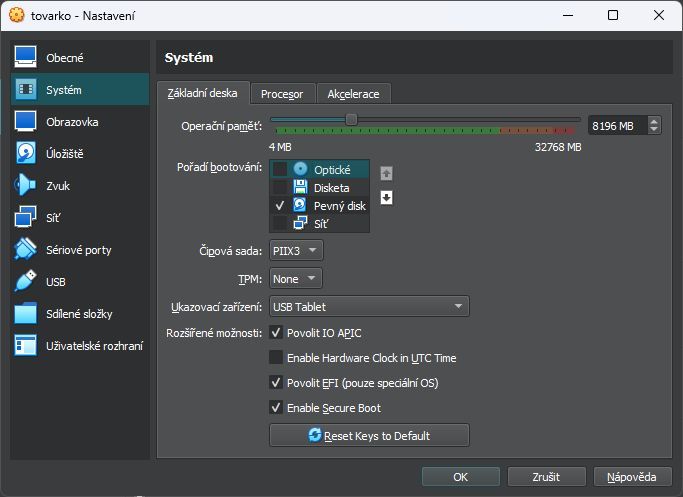The image size is (683, 497).
Task: Disable the Povolit IO APIC checkbox
Action: coord(276,332)
